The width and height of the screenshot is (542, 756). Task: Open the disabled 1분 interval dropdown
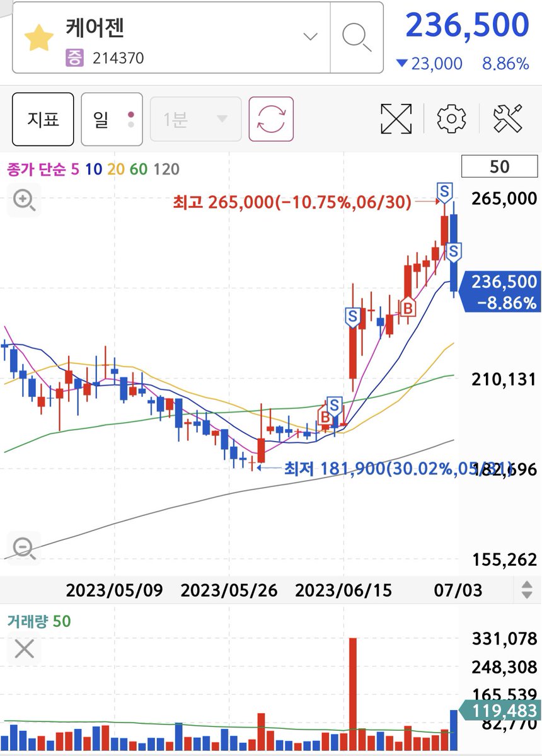(x=195, y=119)
